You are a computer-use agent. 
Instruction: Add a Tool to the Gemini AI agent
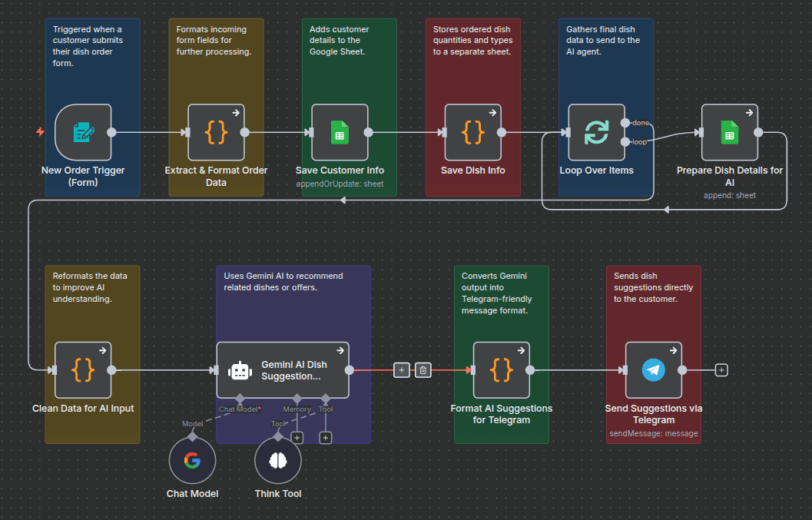(x=325, y=437)
